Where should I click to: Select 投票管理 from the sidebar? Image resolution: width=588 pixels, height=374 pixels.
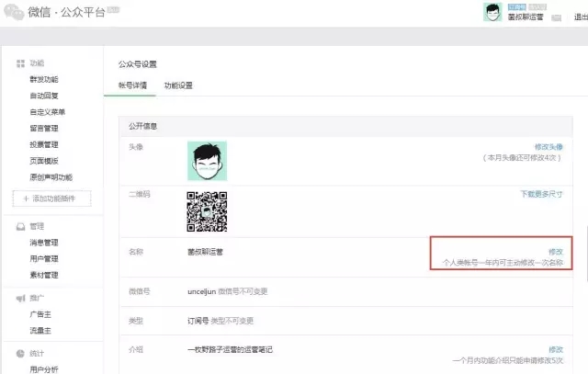pos(44,144)
